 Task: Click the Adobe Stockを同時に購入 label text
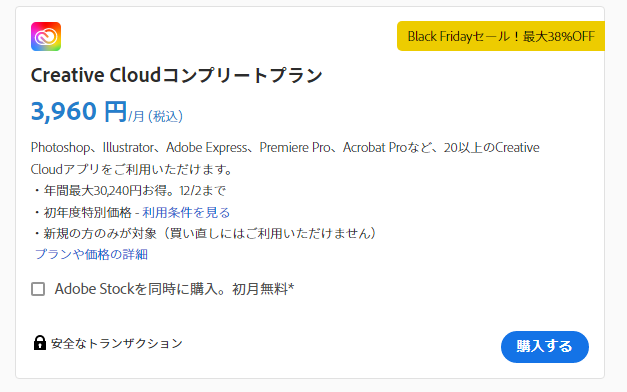(x=174, y=289)
